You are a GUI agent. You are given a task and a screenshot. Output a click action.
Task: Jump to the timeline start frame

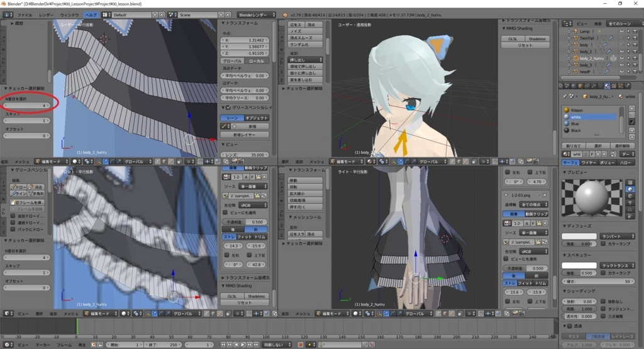pyautogui.click(x=223, y=345)
